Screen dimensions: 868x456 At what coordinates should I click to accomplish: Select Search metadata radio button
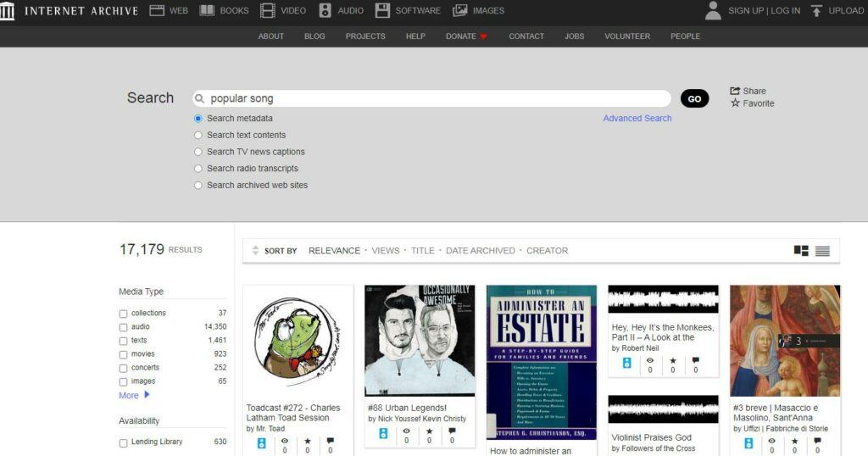coord(198,119)
